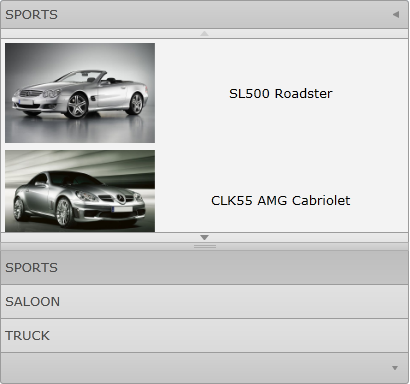Open the SL500 Roadster car image
The image size is (410, 384).
tap(80, 93)
